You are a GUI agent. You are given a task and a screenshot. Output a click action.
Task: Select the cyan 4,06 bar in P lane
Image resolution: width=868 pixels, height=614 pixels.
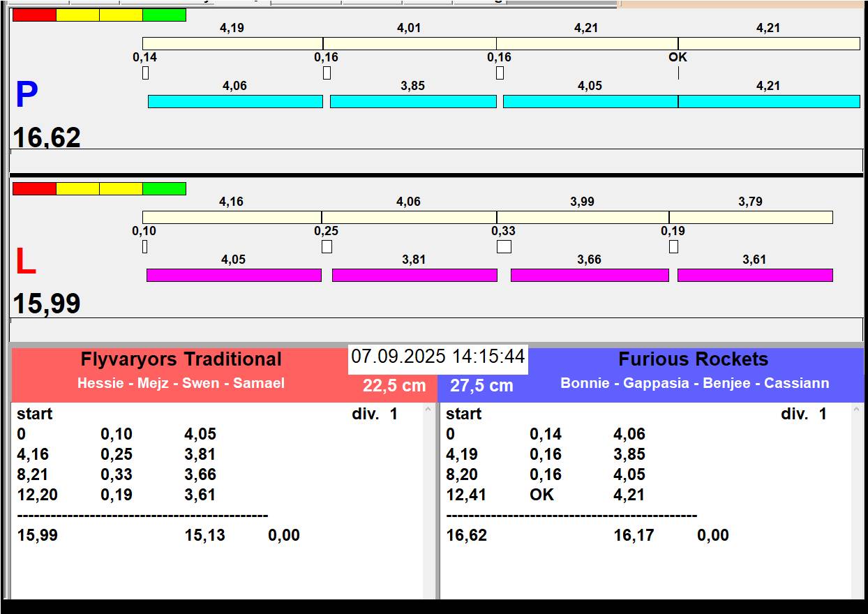(235, 101)
